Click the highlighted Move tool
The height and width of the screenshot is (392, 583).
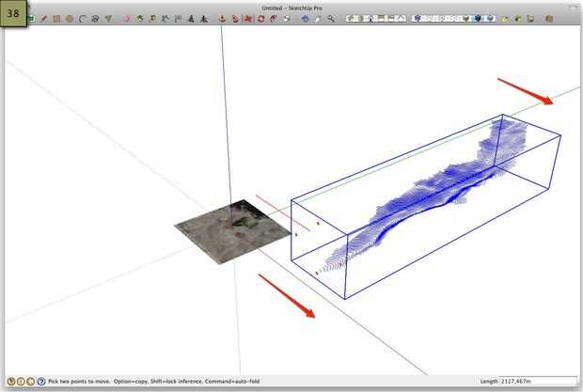click(248, 19)
